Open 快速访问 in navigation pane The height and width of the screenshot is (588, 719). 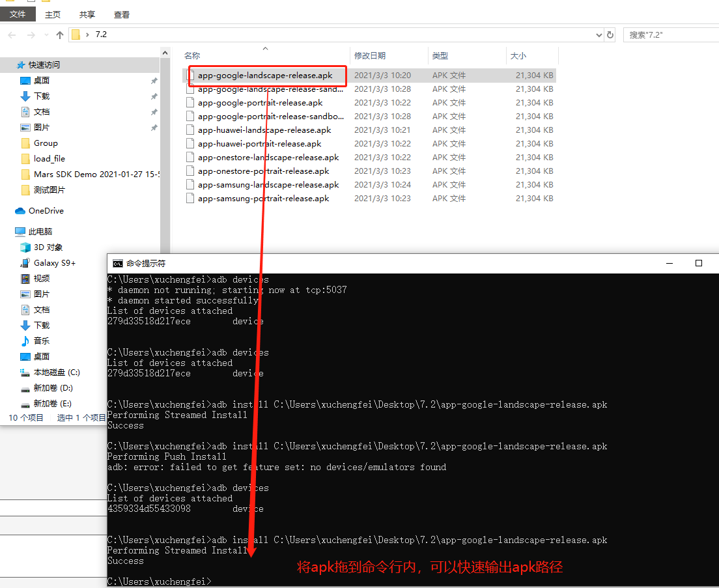44,65
